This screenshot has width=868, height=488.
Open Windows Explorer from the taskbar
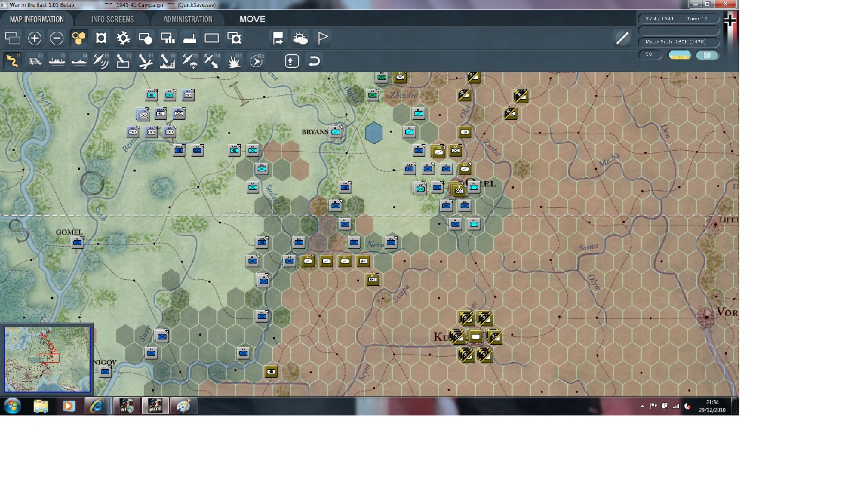point(41,406)
